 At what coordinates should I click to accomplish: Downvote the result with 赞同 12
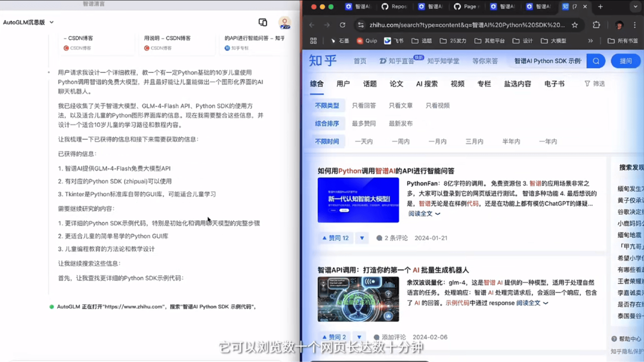click(362, 238)
